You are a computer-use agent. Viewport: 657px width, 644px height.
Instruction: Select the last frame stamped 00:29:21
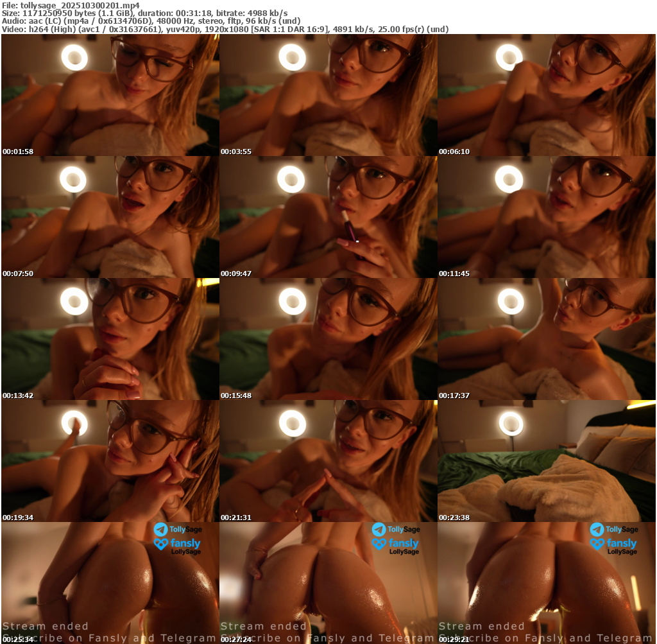tap(547, 583)
